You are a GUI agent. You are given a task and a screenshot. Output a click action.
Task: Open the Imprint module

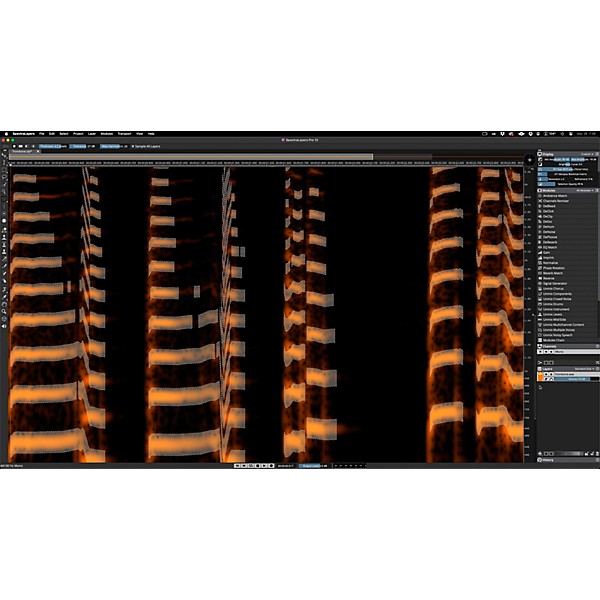pos(548,258)
